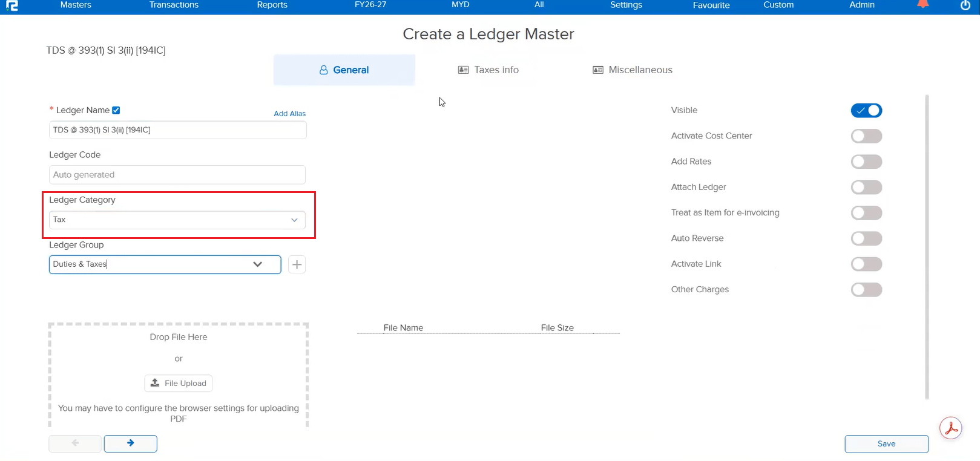Click the PDF export icon

coord(951,428)
